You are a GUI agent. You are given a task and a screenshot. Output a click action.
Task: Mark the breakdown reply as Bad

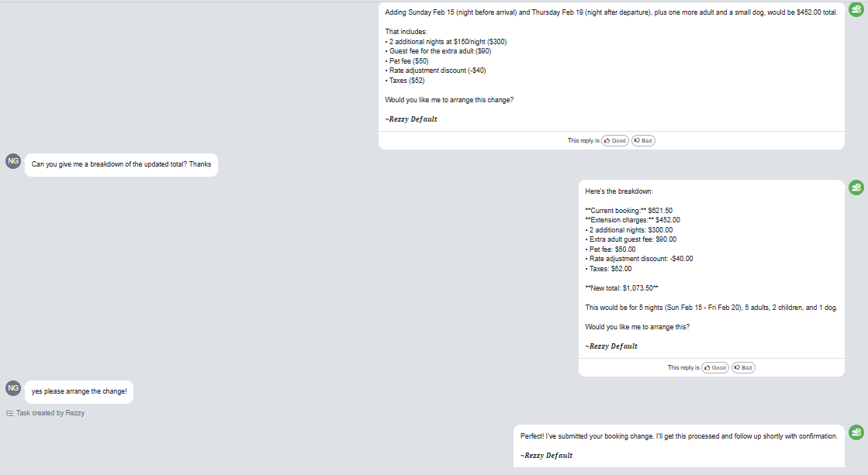(743, 368)
